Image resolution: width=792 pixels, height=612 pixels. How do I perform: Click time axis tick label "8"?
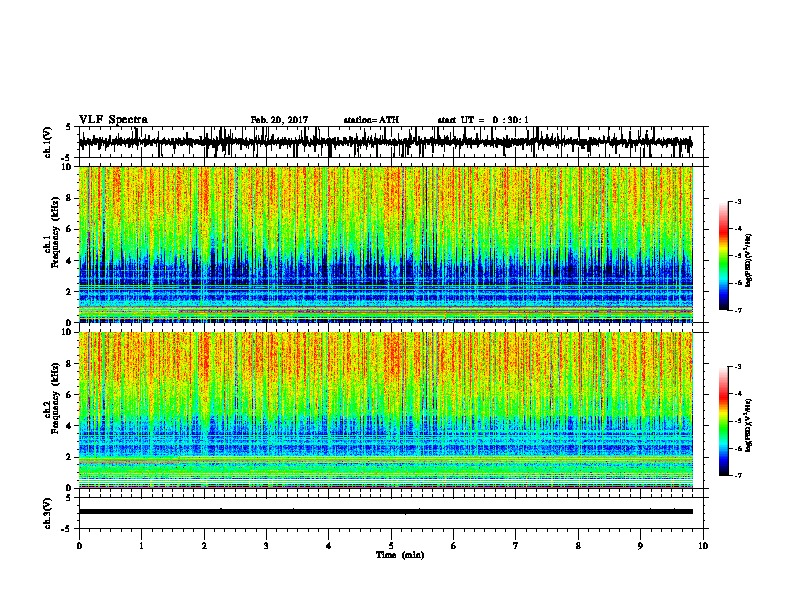578,546
